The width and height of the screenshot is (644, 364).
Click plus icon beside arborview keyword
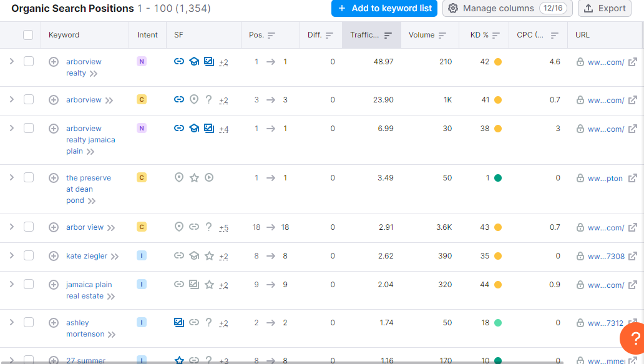(x=54, y=100)
